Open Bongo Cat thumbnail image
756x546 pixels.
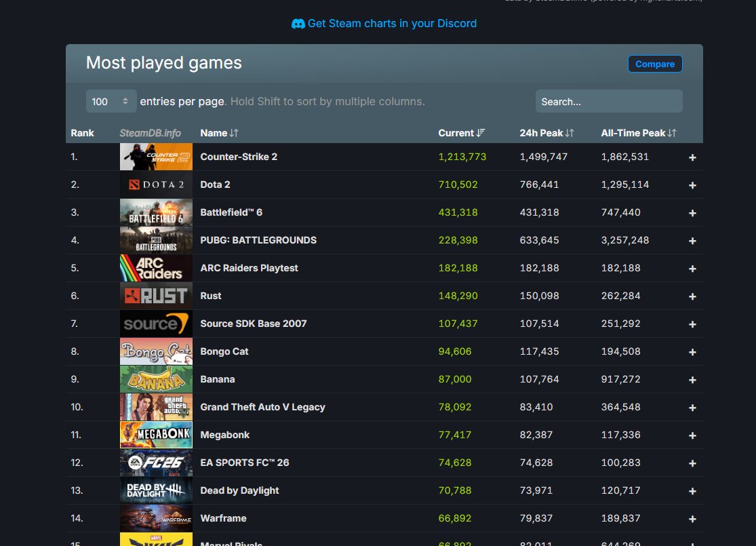click(156, 351)
